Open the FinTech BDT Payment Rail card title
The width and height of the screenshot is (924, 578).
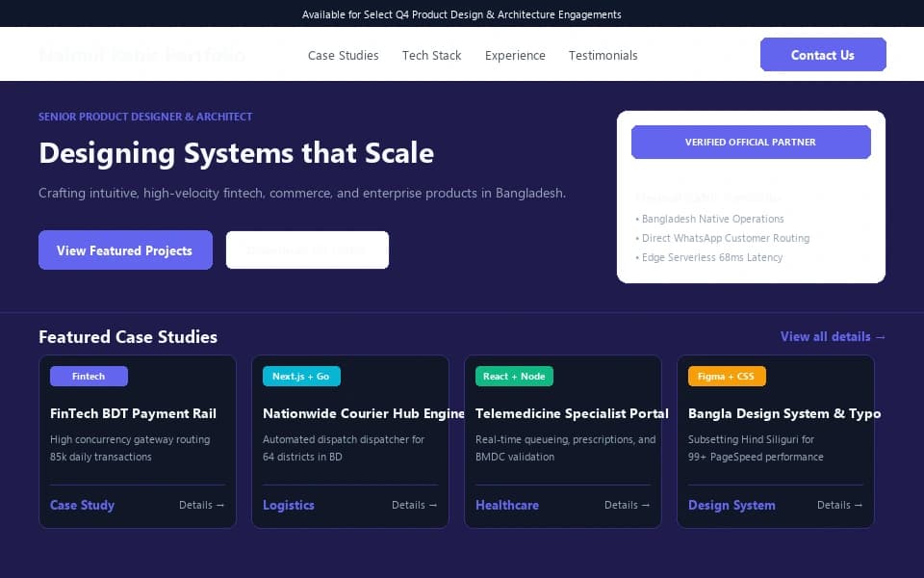[x=133, y=413]
